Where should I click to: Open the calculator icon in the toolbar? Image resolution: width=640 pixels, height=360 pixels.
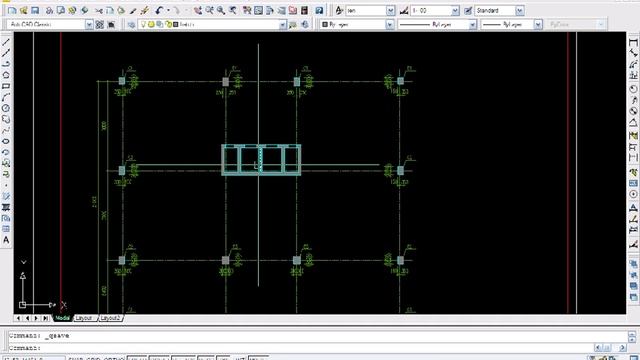coord(304,11)
